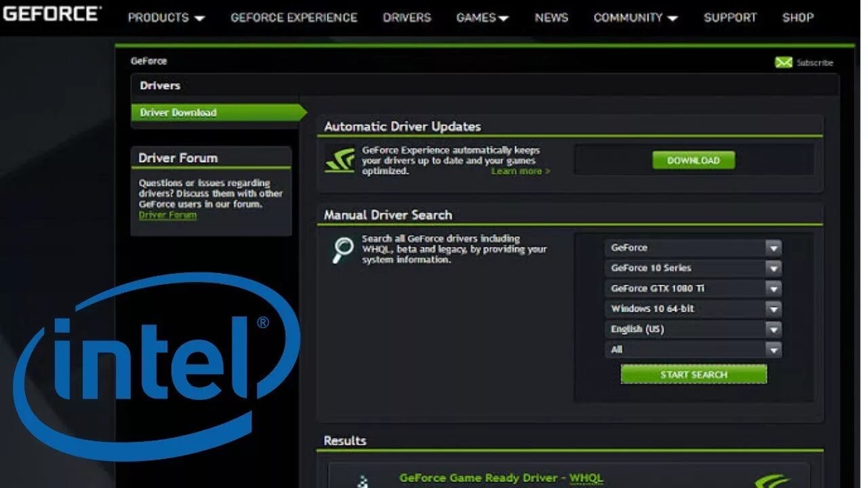Click the Start Search button
Image resolution: width=868 pixels, height=488 pixels.
[x=694, y=374]
